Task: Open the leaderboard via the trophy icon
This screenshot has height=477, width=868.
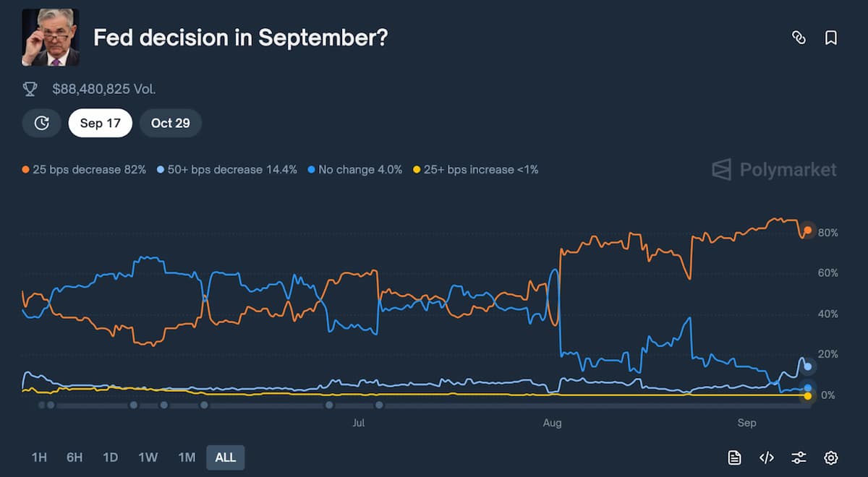Action: pos(29,89)
